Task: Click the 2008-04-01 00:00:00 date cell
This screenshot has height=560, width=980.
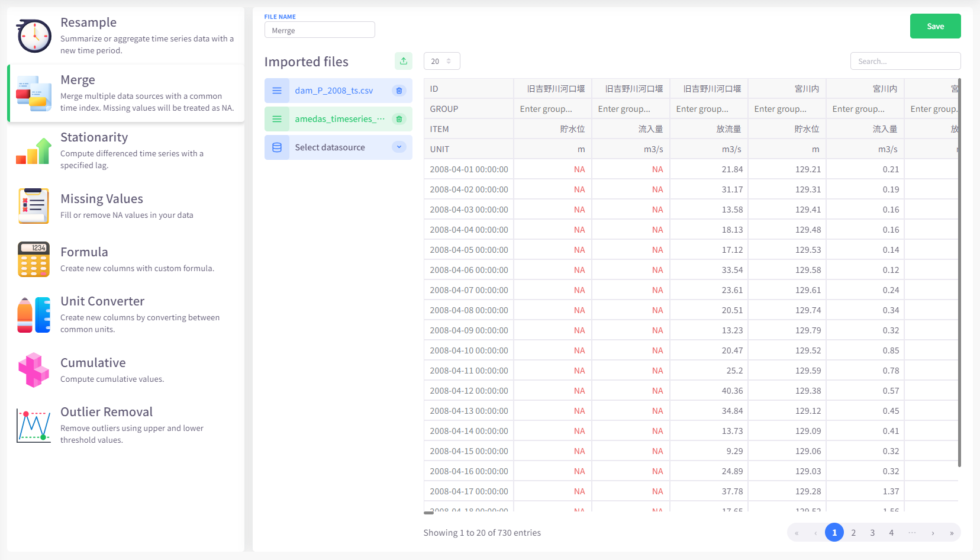Action: (469, 169)
